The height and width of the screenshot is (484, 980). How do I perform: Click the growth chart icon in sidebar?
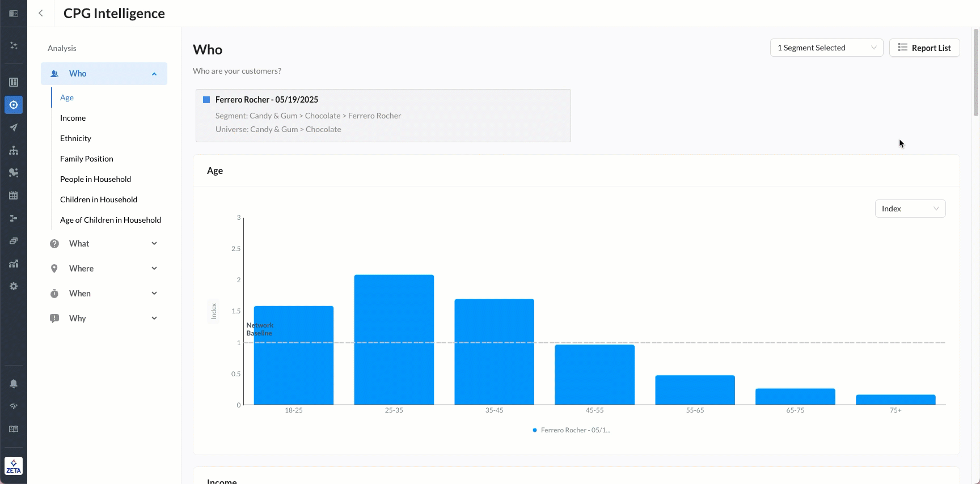tap(14, 264)
